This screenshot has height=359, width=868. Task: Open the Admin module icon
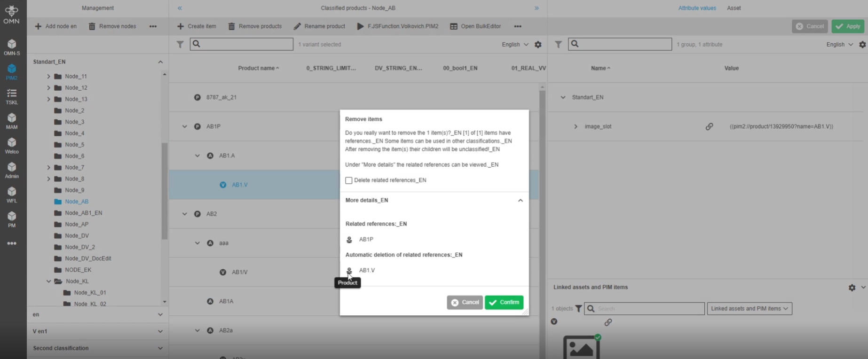[x=12, y=170]
